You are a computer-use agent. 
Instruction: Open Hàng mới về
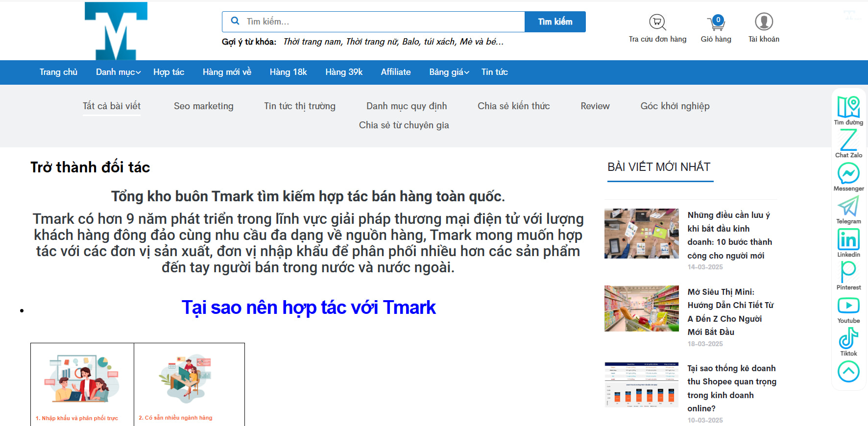227,72
